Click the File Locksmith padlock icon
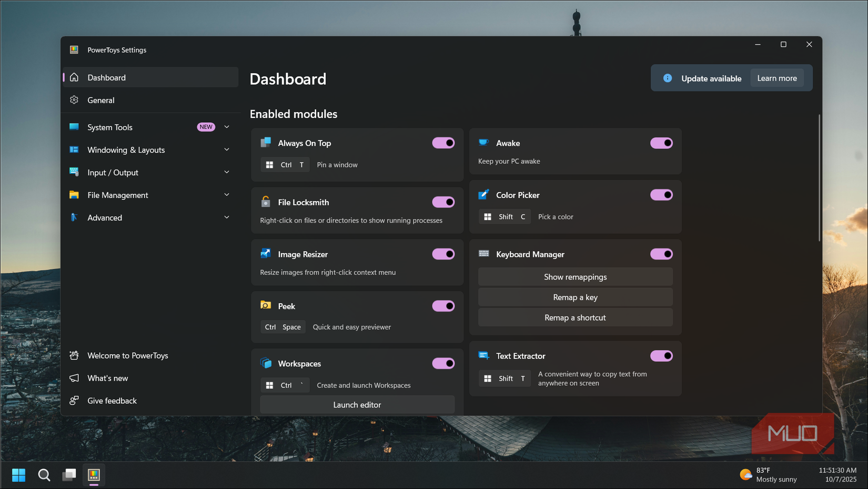The image size is (868, 489). (x=266, y=202)
